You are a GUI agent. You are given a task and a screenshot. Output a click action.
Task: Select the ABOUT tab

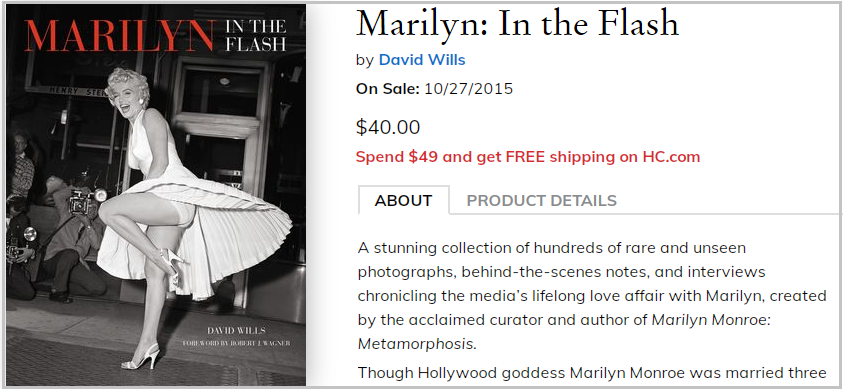[x=404, y=201]
